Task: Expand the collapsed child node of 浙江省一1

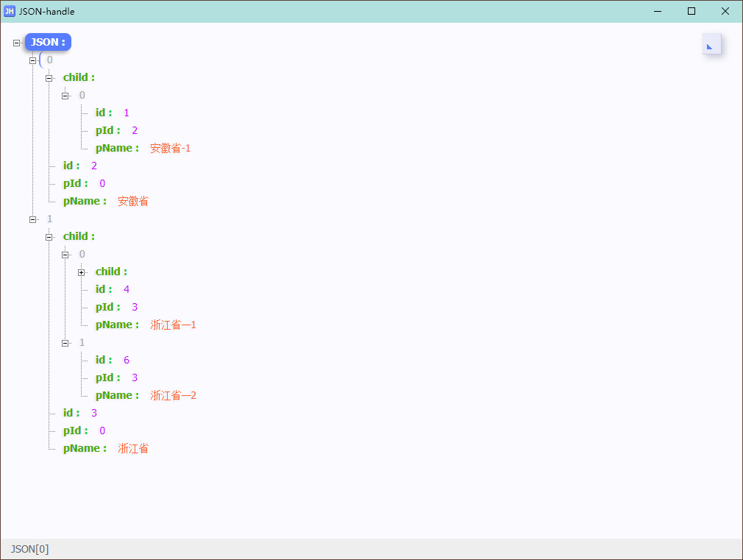Action: pyautogui.click(x=82, y=273)
